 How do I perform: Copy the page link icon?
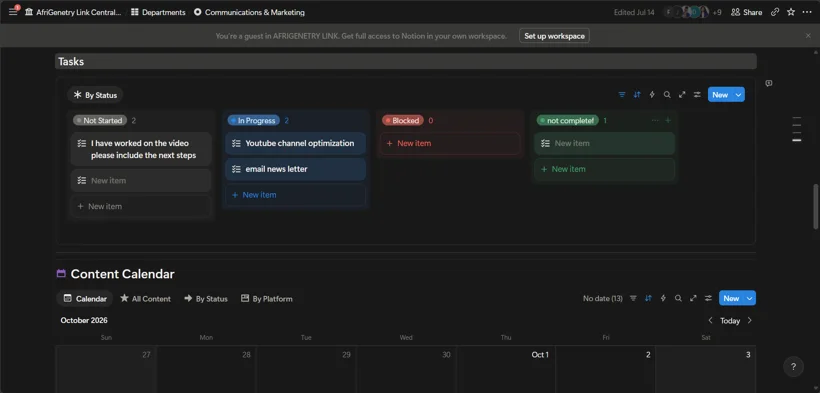pos(775,12)
